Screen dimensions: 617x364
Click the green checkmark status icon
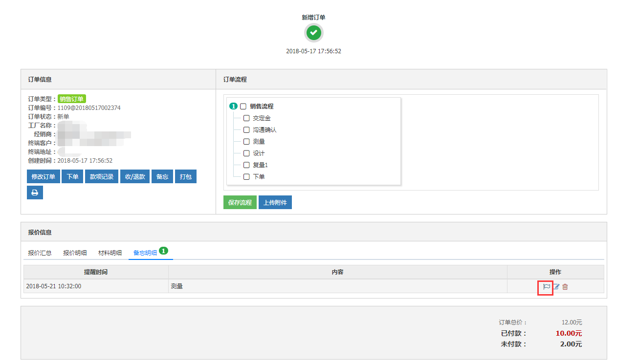coord(313,33)
